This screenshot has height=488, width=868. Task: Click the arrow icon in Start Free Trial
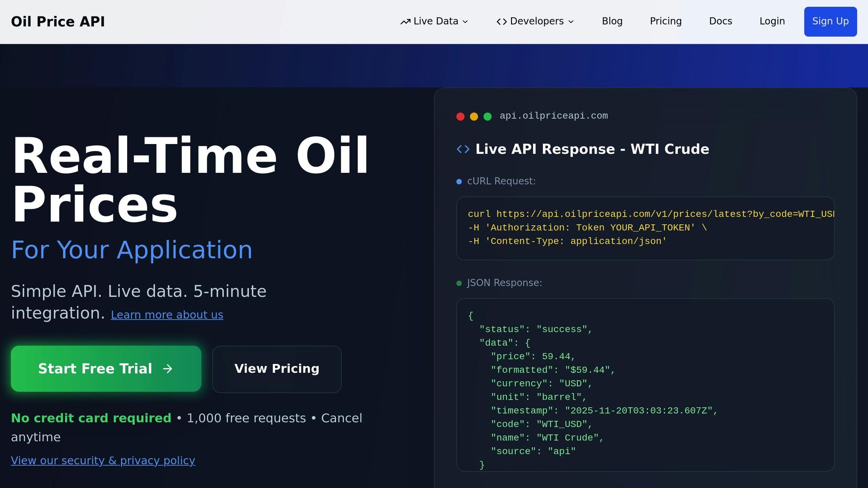pyautogui.click(x=168, y=369)
